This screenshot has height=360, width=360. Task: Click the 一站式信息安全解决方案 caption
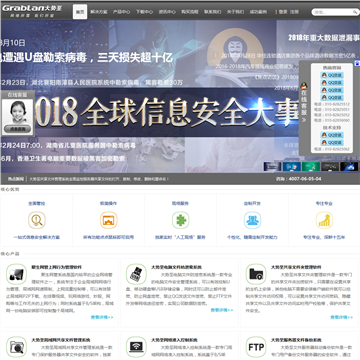pos(37,238)
